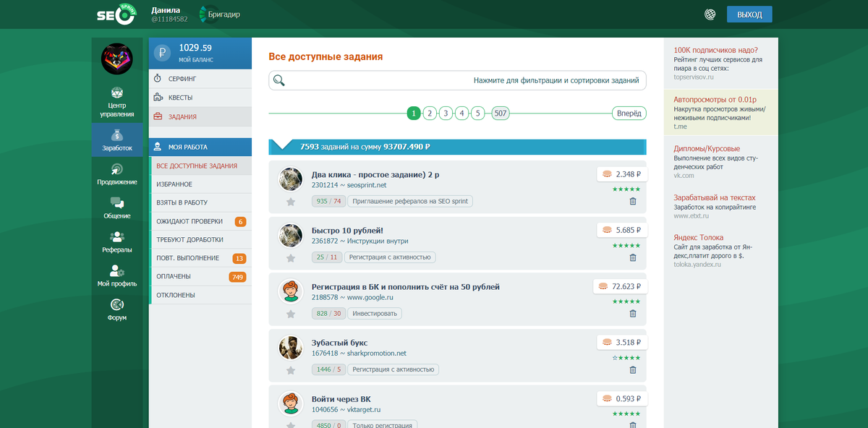
Task: Go to page 5 of tasks
Action: (x=477, y=114)
